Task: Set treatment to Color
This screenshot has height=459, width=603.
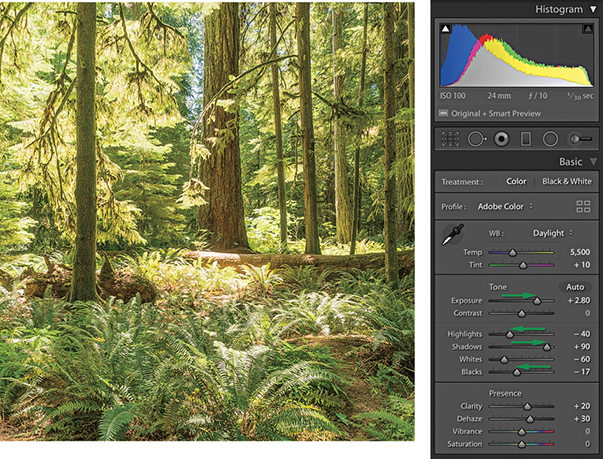Action: click(x=516, y=181)
